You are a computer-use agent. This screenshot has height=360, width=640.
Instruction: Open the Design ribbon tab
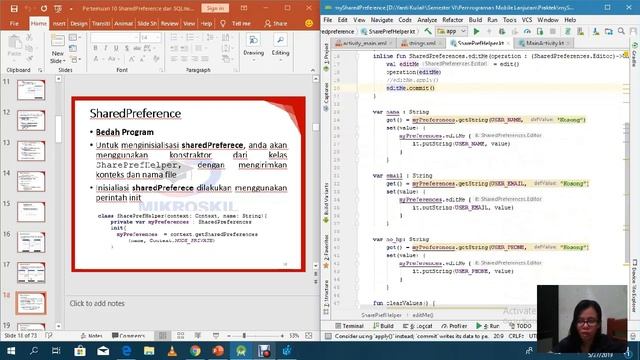[78, 24]
